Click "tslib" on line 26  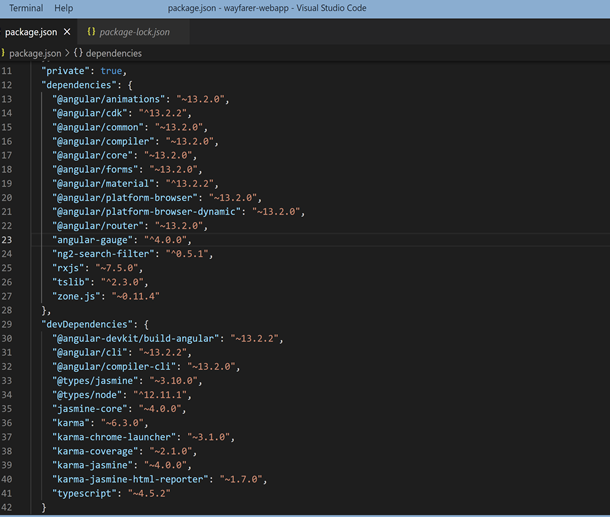tap(71, 282)
